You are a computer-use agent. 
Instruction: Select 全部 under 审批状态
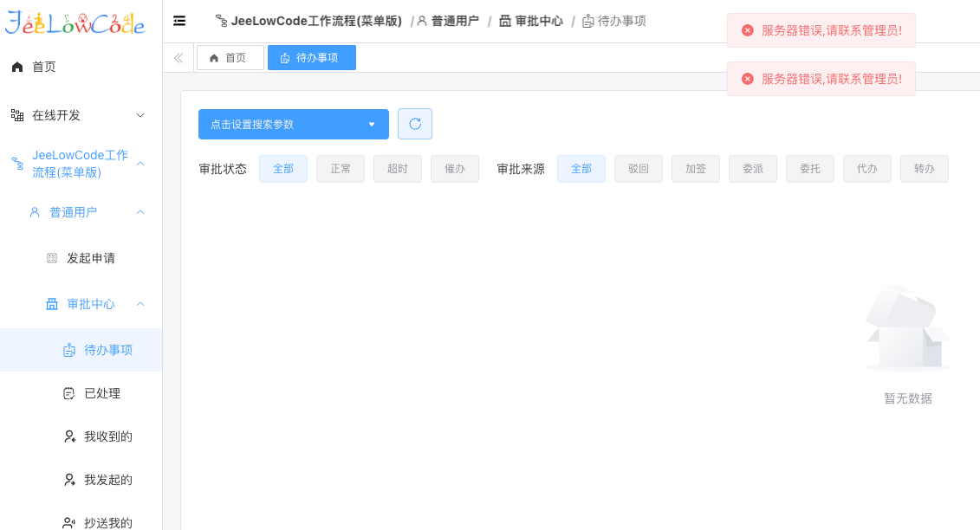tap(283, 169)
